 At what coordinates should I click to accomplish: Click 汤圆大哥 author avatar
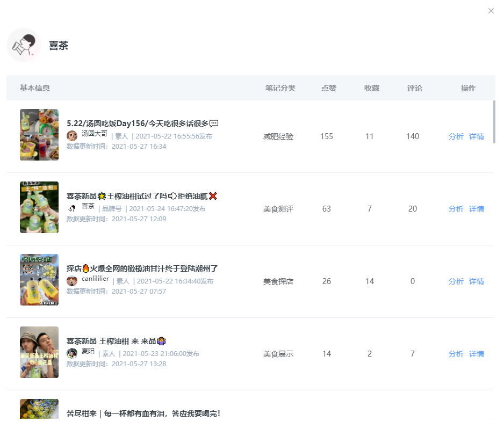tap(72, 136)
